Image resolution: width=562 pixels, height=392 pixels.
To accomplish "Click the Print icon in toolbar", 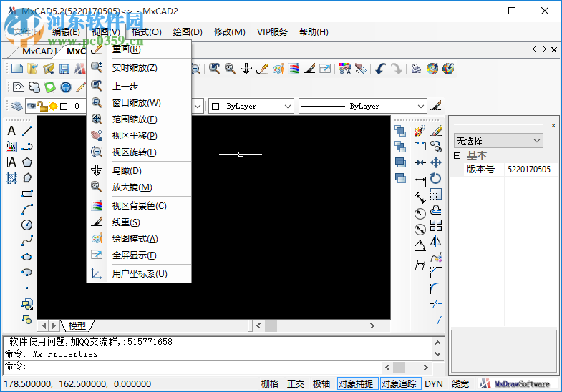I will click(x=416, y=69).
